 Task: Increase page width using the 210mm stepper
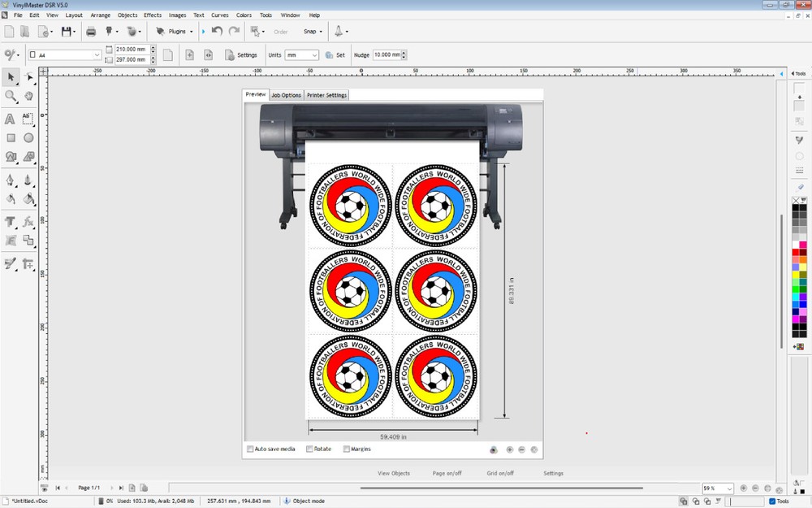tap(152, 46)
